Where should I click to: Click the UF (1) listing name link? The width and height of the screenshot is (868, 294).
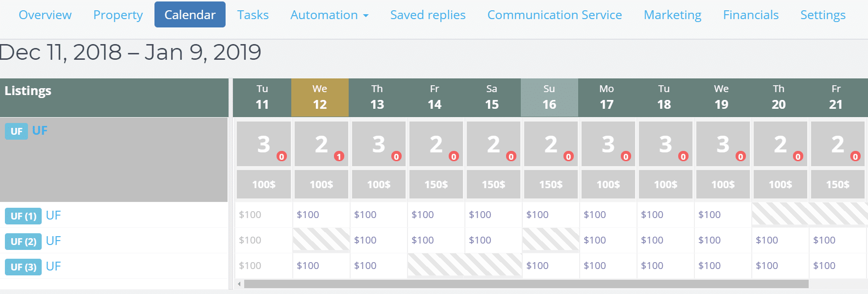pyautogui.click(x=53, y=216)
